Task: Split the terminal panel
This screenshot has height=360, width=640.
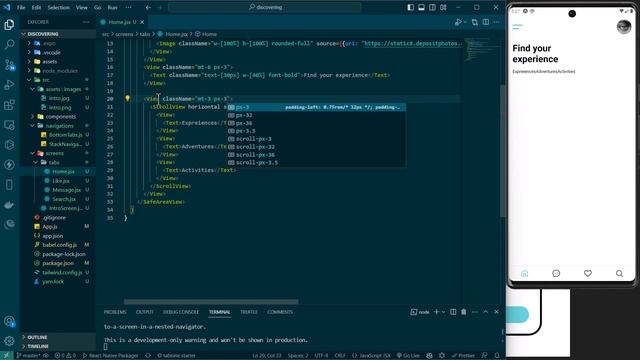Action: pyautogui.click(x=453, y=312)
